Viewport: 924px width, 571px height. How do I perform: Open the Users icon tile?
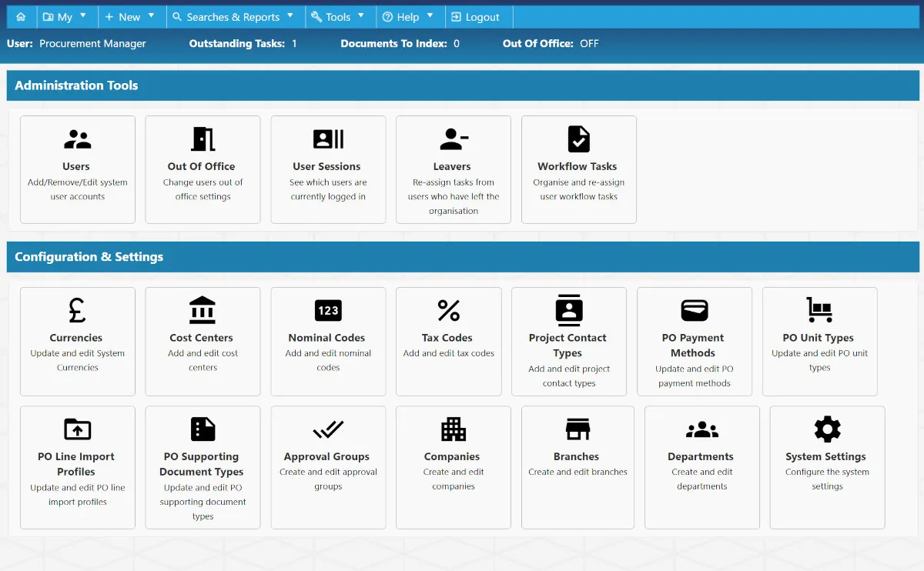click(x=77, y=139)
